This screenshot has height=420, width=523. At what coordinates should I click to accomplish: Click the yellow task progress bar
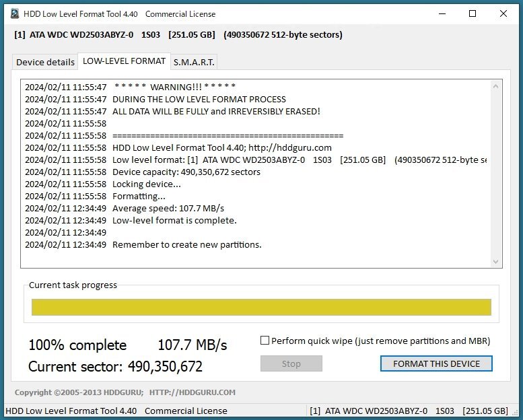pyautogui.click(x=261, y=308)
